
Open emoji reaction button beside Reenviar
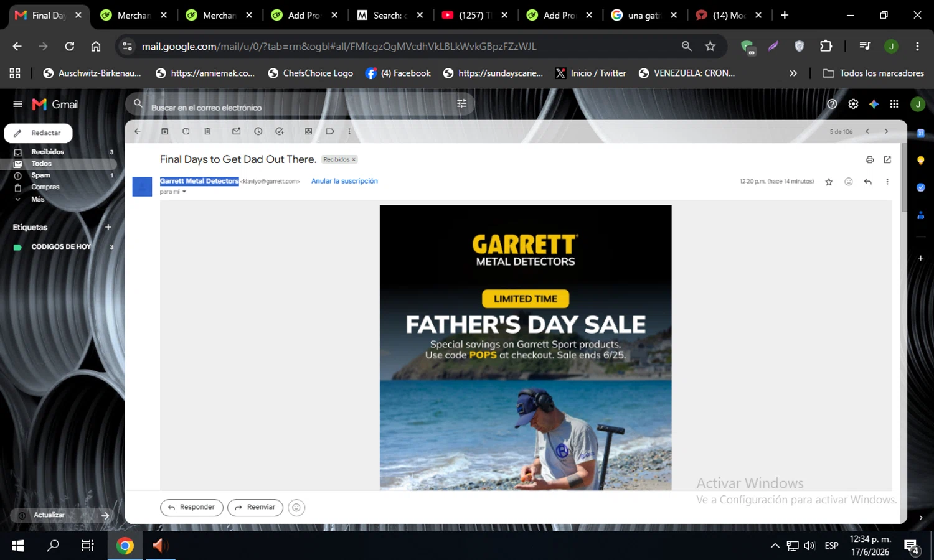(296, 508)
